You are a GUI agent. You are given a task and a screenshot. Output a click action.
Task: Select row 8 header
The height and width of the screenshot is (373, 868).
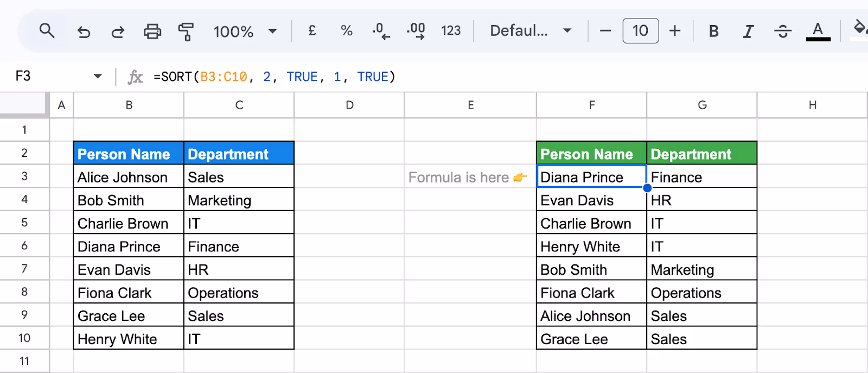click(24, 292)
